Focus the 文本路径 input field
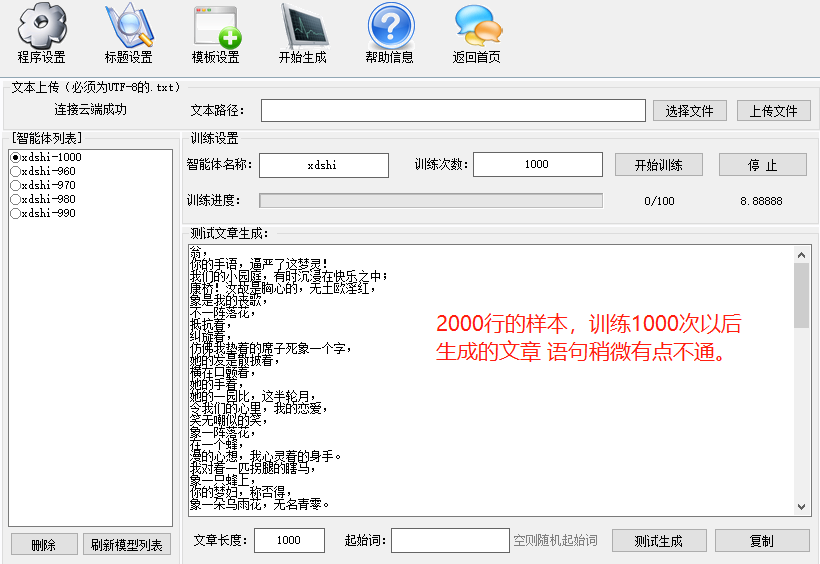This screenshot has height=564, width=820. click(x=453, y=110)
